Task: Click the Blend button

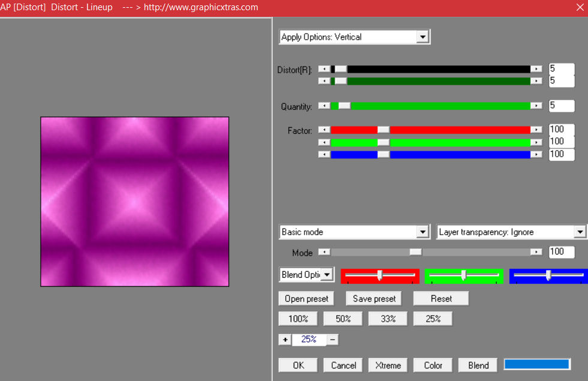Action: (478, 365)
